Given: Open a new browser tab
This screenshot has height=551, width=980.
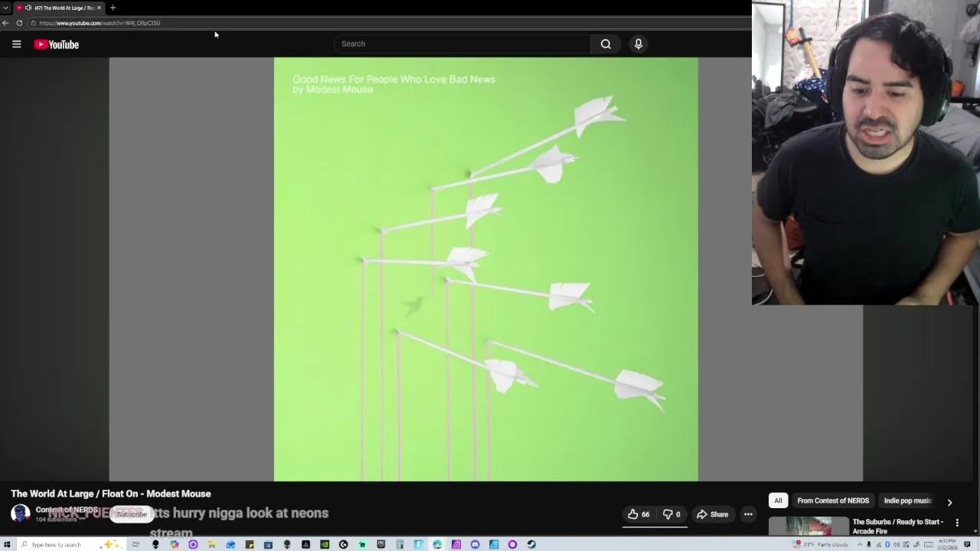Looking at the screenshot, I should coord(113,8).
